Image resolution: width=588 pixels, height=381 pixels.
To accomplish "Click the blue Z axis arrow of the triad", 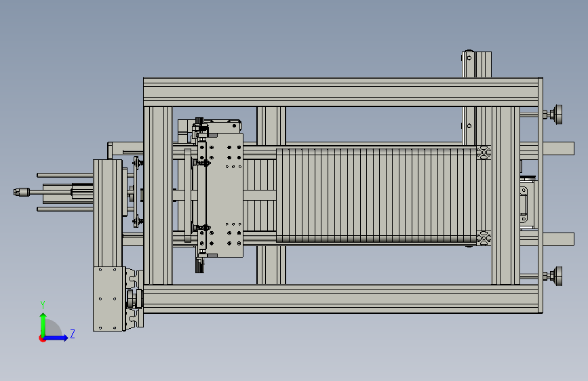I will pos(56,338).
